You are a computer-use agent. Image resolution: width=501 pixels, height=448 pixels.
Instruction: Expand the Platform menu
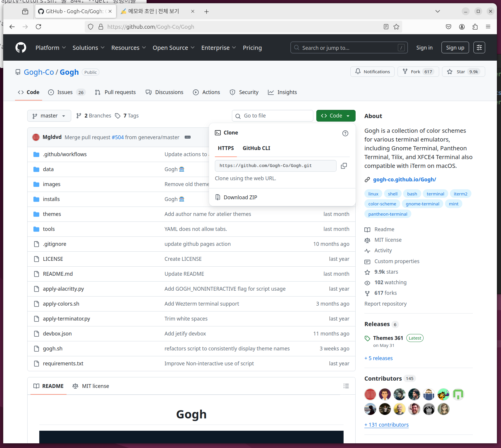50,48
